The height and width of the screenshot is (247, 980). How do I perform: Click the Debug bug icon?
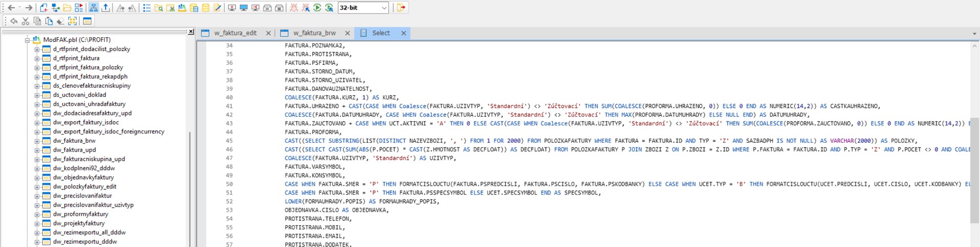(294, 8)
